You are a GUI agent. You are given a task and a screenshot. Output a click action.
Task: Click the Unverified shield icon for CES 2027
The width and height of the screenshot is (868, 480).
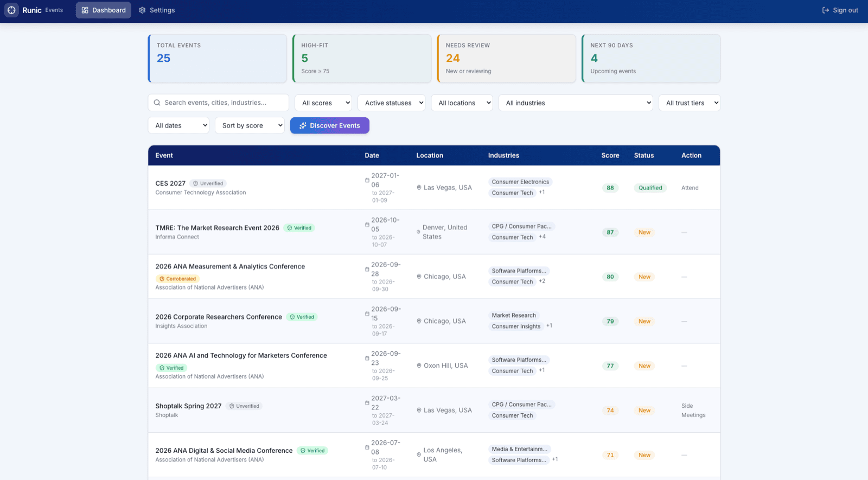point(196,184)
